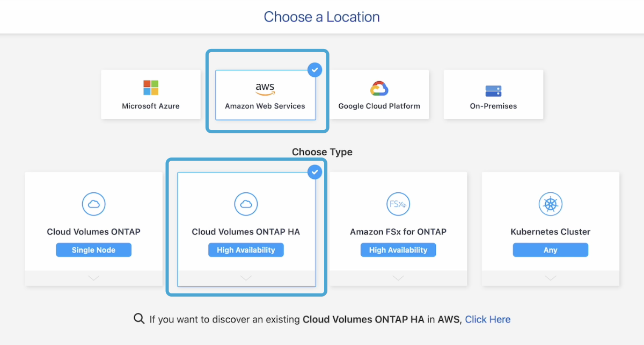Click High Availability under Amazon FSx for ONTAP

point(398,250)
